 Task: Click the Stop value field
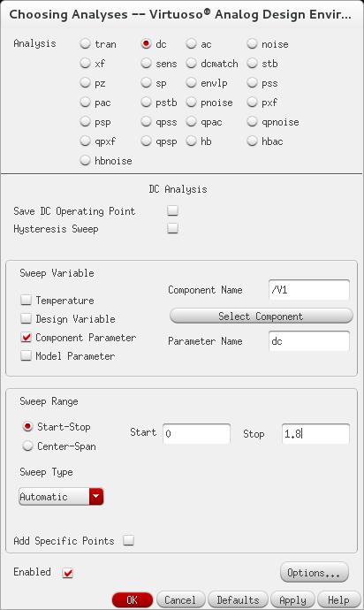315,434
